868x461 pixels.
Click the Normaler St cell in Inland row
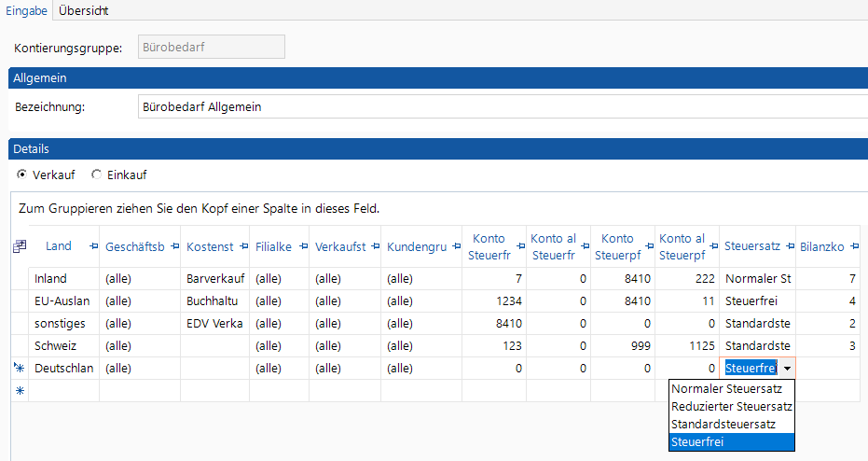click(757, 279)
